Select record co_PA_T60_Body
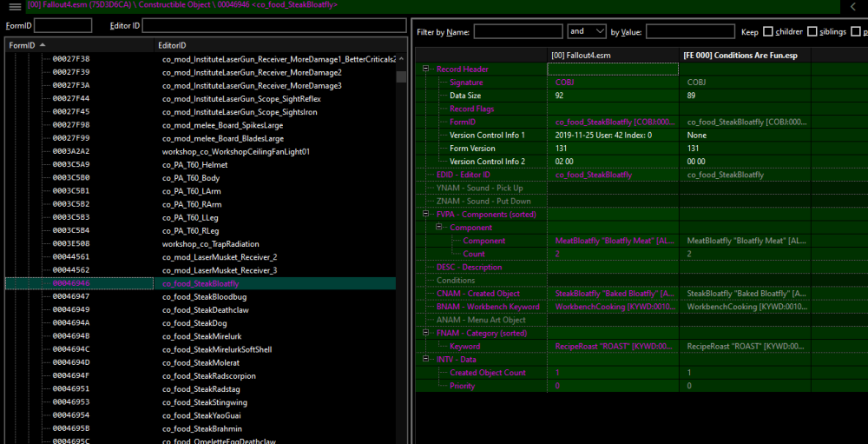 coord(192,178)
